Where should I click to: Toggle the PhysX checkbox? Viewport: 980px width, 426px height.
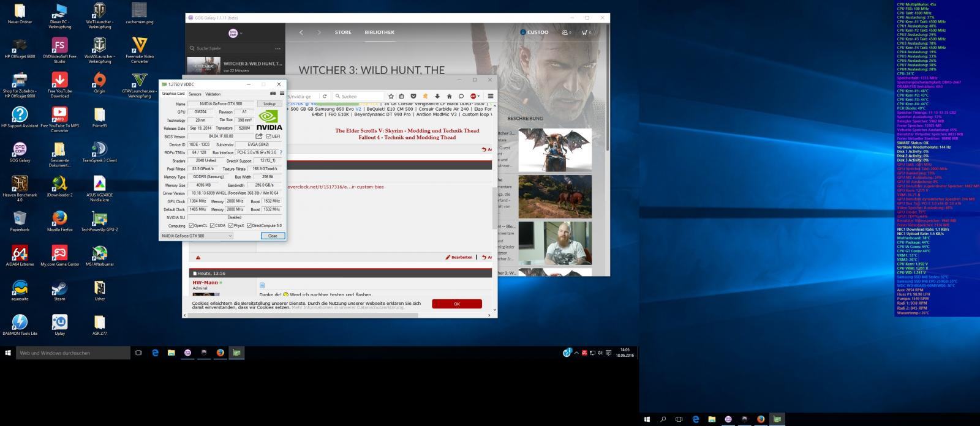click(x=230, y=226)
